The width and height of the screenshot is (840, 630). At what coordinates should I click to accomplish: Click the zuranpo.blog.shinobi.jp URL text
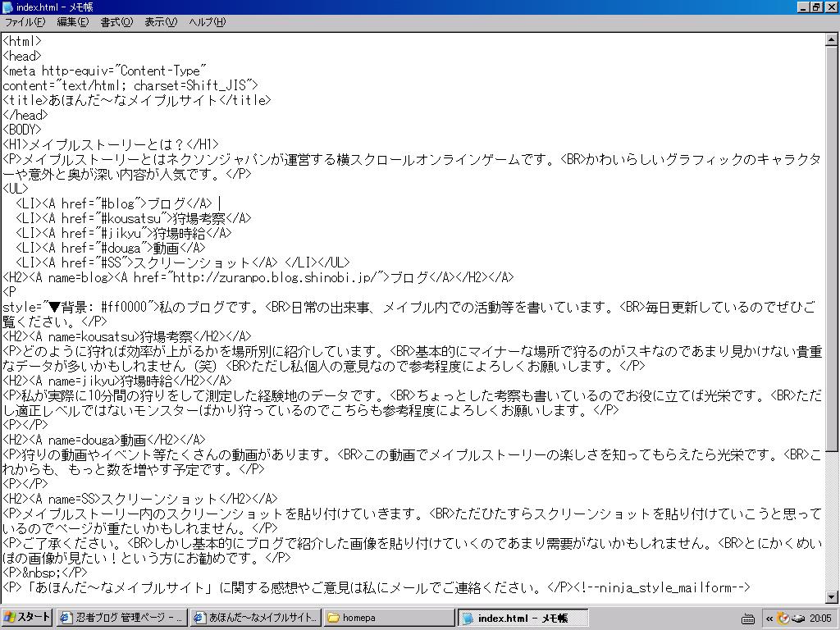[277, 277]
